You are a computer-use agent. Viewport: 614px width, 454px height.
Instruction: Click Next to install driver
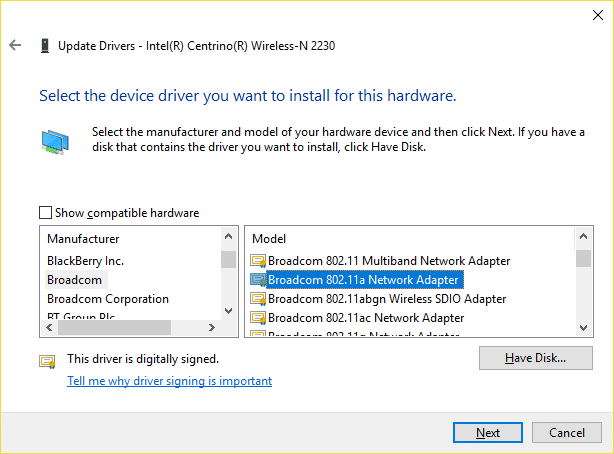coord(488,432)
